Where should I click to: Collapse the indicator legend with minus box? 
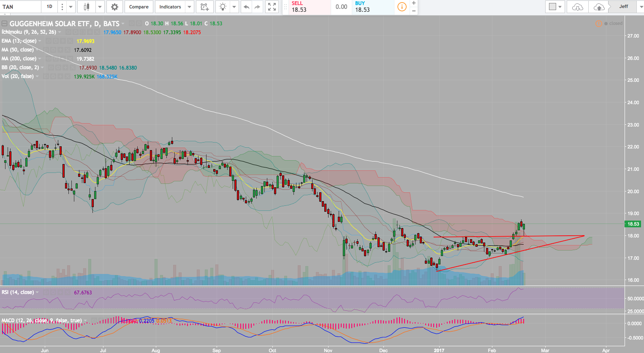(x=5, y=24)
